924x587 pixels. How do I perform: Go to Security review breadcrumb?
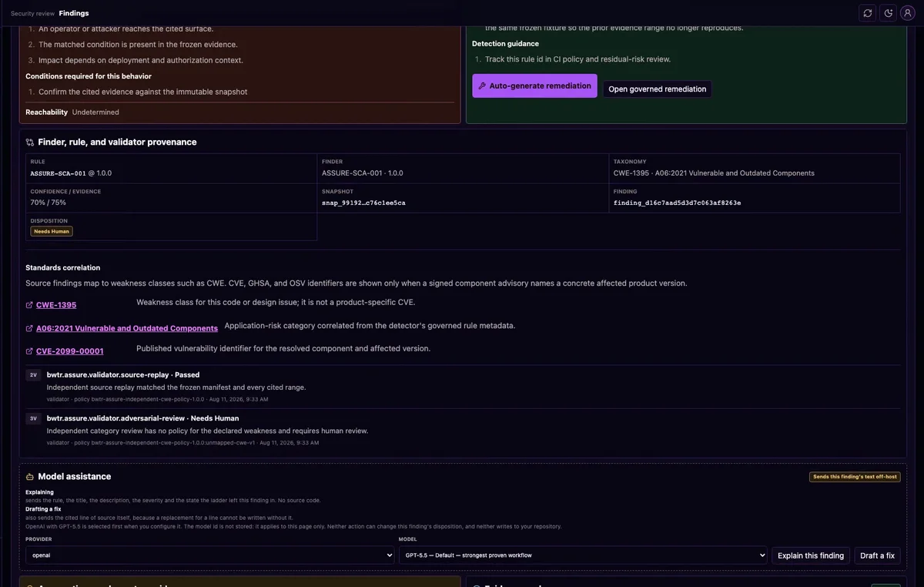[32, 14]
